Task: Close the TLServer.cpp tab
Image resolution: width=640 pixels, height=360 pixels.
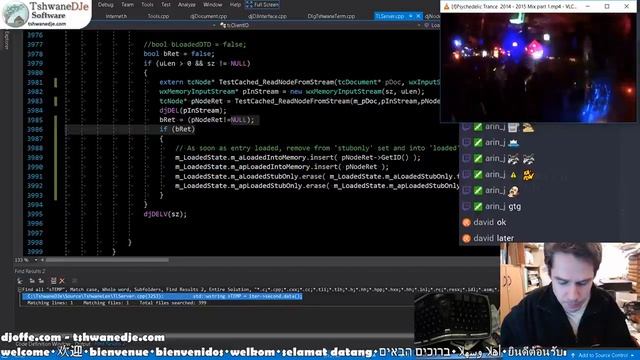Action: click(x=418, y=16)
